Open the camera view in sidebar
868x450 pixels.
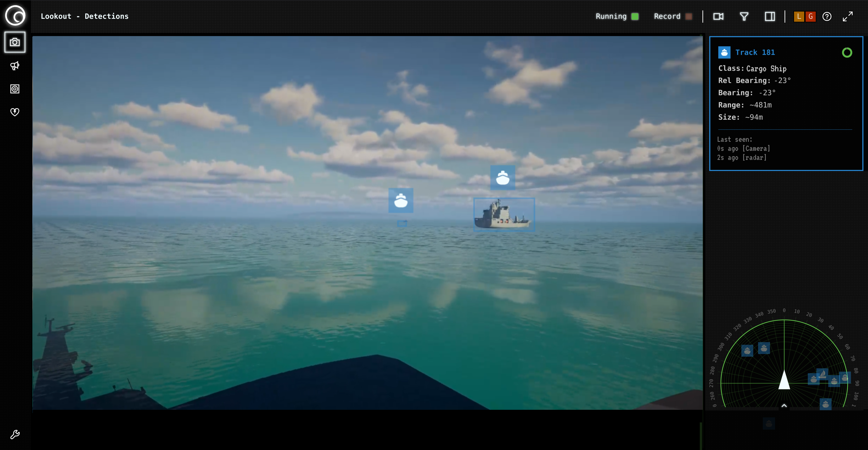coord(15,43)
